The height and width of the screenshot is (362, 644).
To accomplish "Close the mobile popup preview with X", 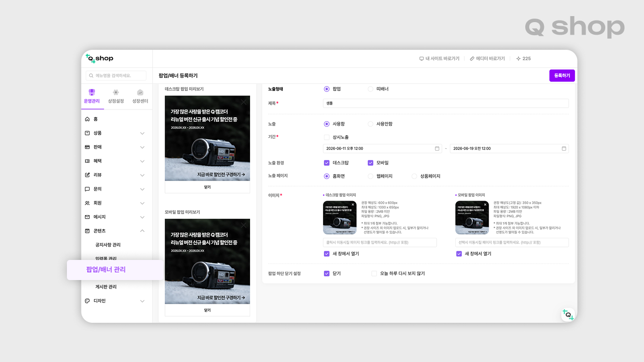I will [x=244, y=225].
